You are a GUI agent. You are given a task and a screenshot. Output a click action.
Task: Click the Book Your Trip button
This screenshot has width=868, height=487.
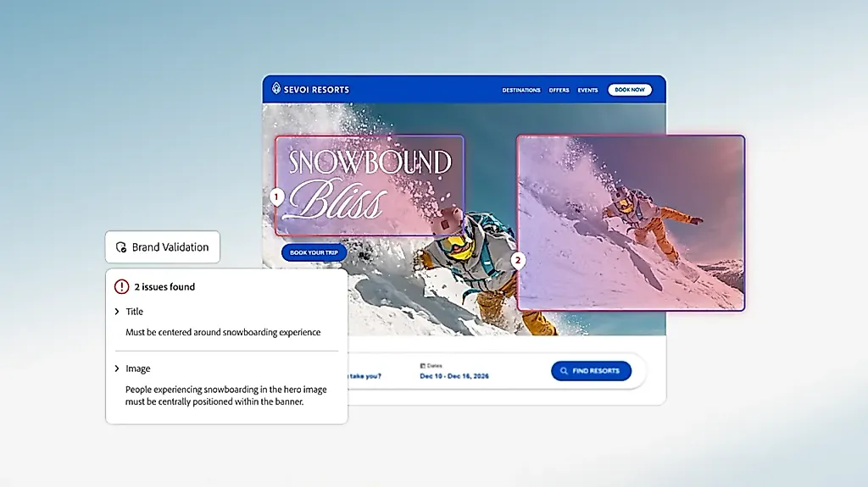coord(314,252)
